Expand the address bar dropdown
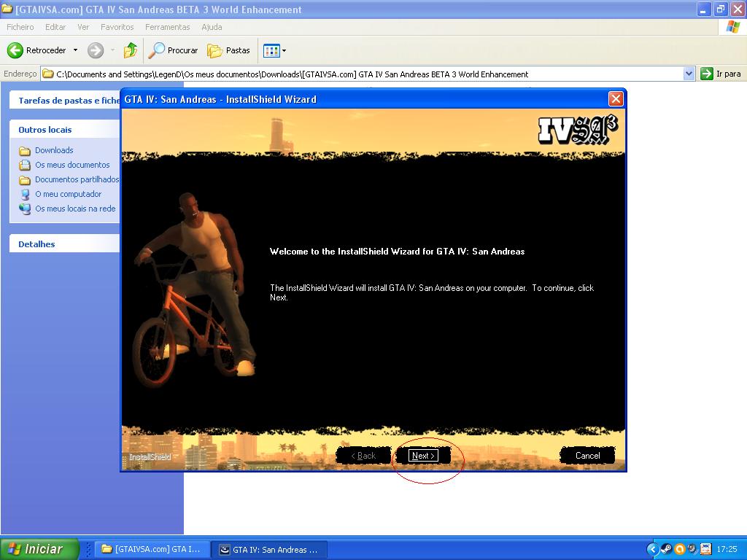 [x=689, y=74]
